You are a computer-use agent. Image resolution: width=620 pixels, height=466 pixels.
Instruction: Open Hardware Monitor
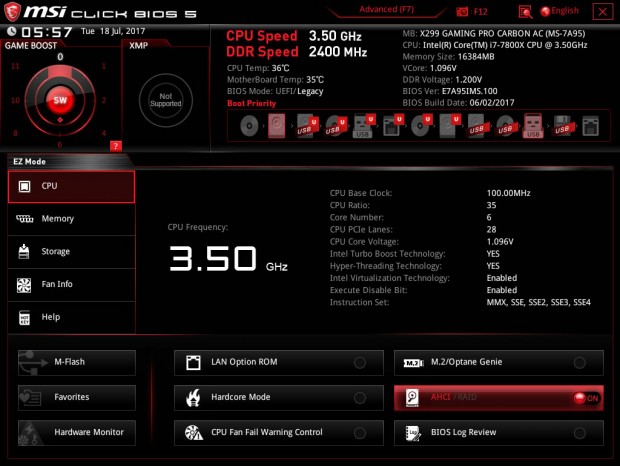(x=77, y=433)
